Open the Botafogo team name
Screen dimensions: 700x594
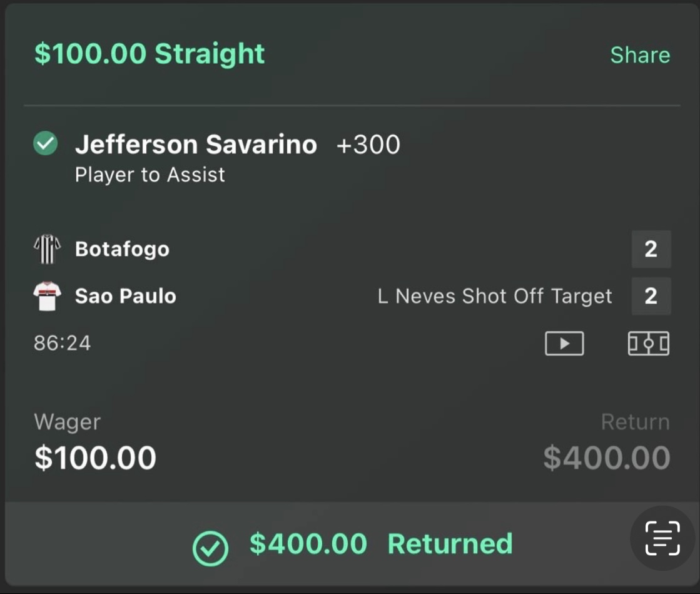click(122, 249)
